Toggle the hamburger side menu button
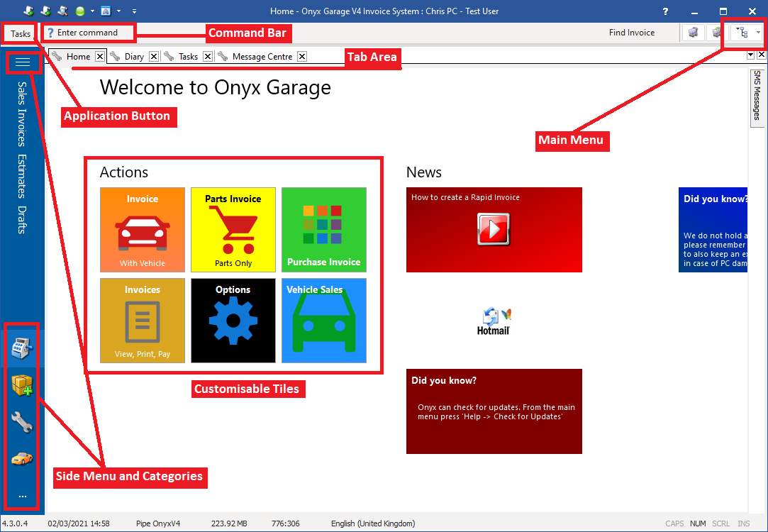The image size is (768, 532). (x=23, y=62)
